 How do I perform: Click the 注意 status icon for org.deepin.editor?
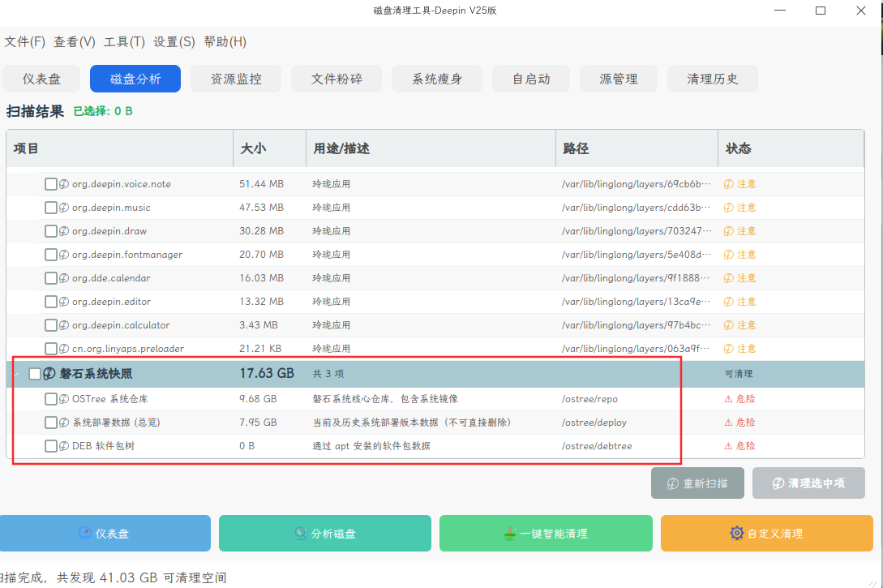(x=729, y=302)
